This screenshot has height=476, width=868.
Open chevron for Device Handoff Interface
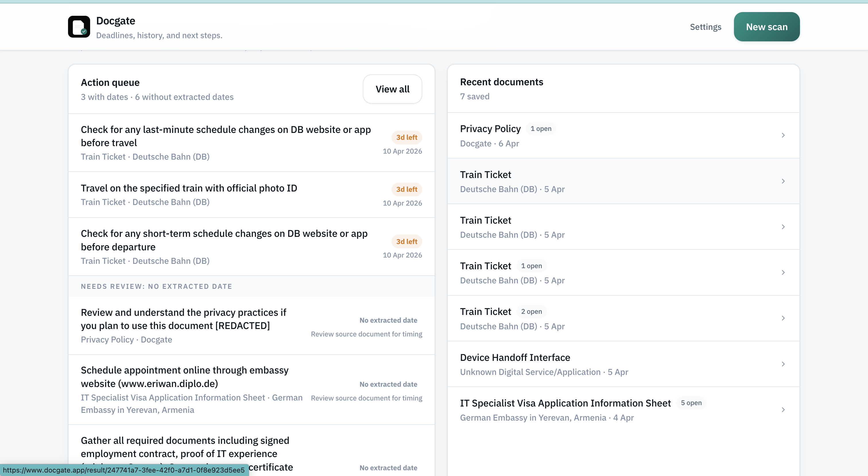pyautogui.click(x=783, y=364)
